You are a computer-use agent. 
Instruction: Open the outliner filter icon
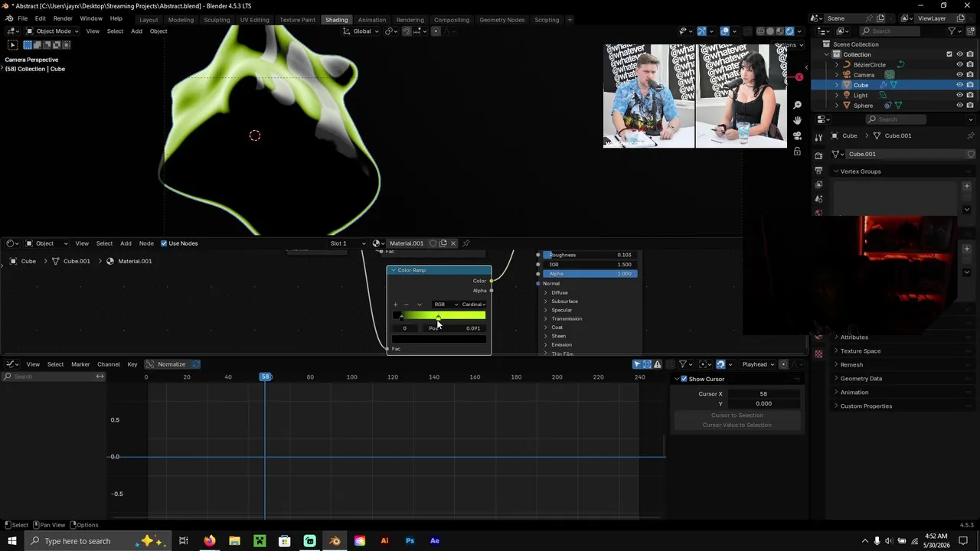coord(952,31)
